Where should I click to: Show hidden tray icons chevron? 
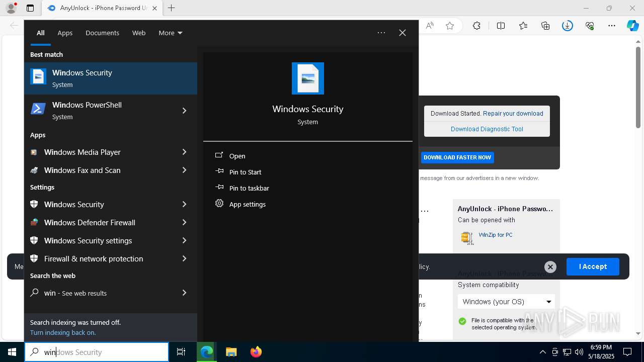(542, 352)
